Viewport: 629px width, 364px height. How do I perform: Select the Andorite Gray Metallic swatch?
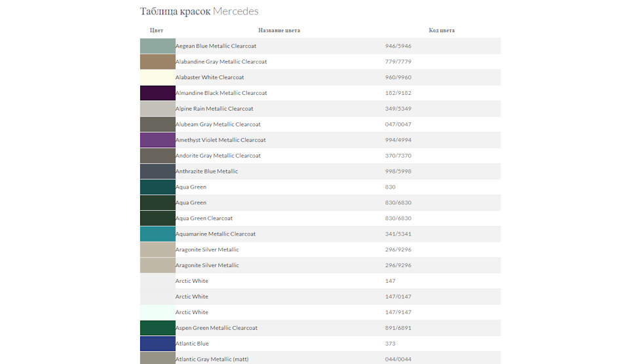(158, 156)
